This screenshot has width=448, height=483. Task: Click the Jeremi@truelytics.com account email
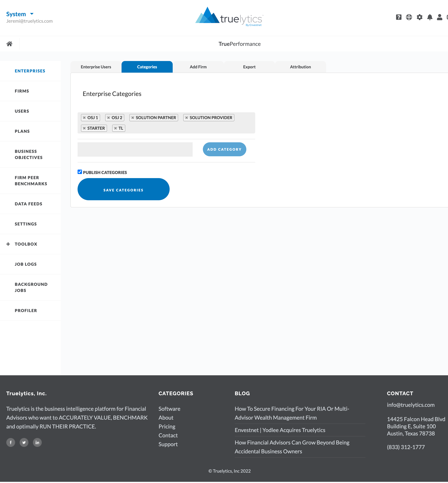coord(29,21)
